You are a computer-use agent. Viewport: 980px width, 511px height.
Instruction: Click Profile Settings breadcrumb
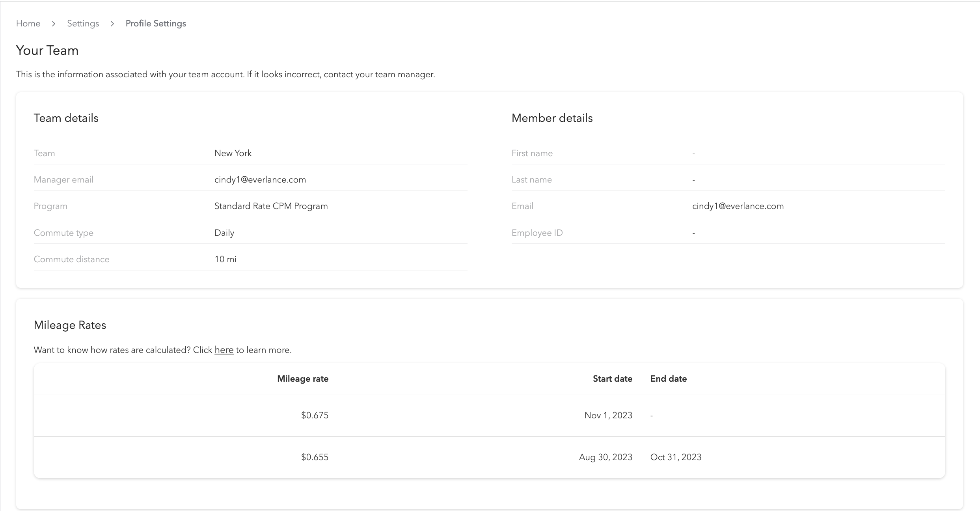click(x=156, y=24)
